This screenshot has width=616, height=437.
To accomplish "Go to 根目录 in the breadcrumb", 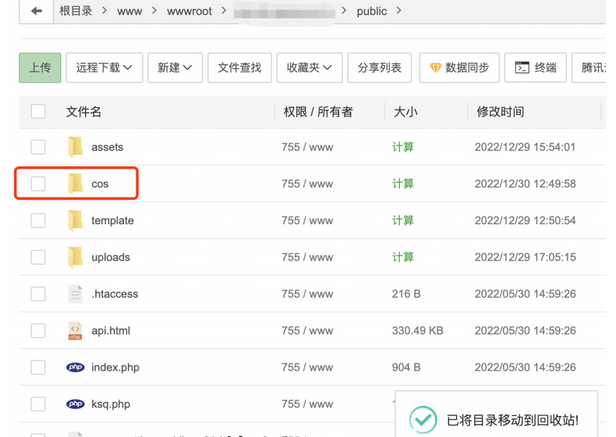I will [75, 11].
